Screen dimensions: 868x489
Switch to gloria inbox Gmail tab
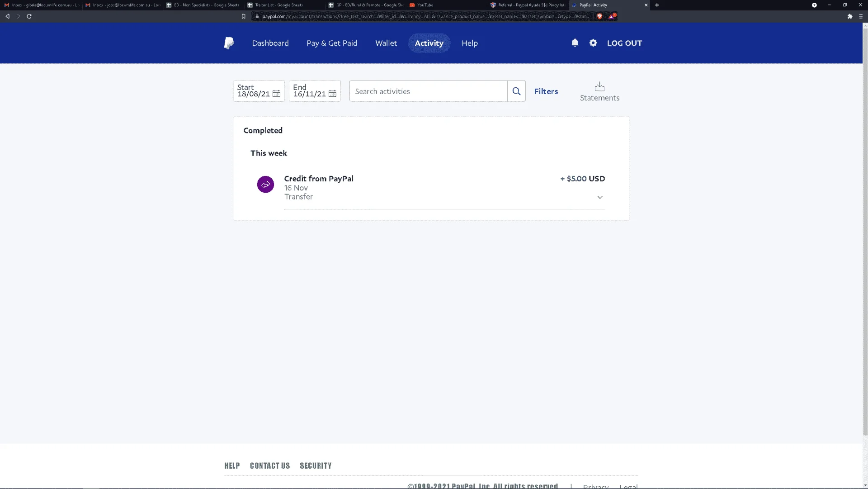(42, 5)
